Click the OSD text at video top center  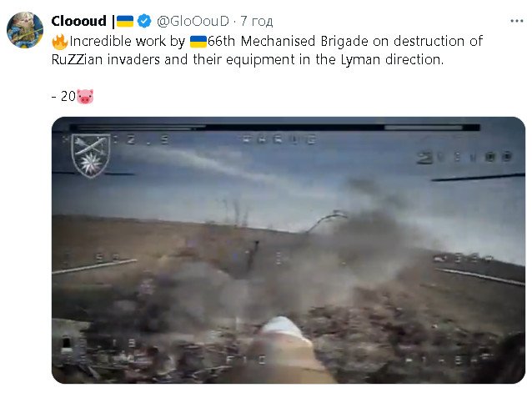pyautogui.click(x=280, y=139)
